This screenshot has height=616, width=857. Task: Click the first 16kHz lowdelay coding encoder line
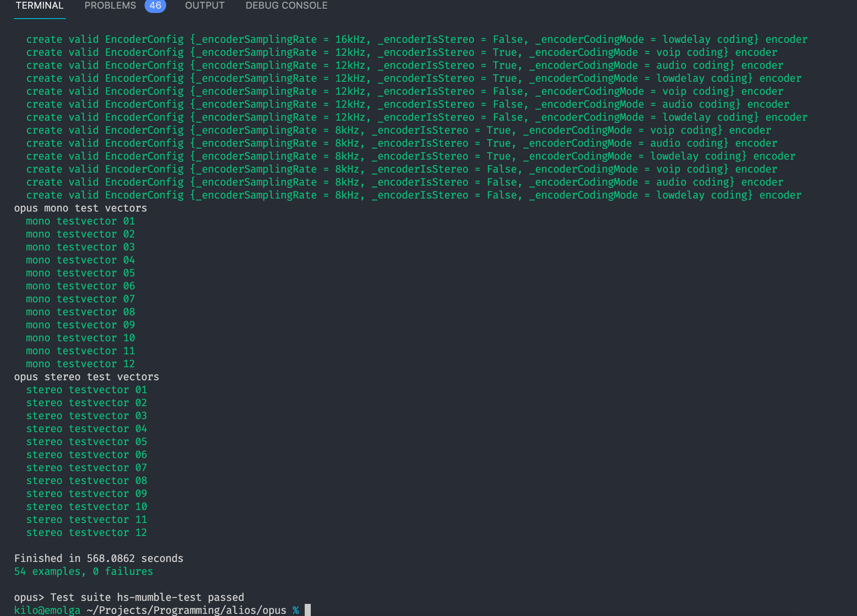point(416,39)
